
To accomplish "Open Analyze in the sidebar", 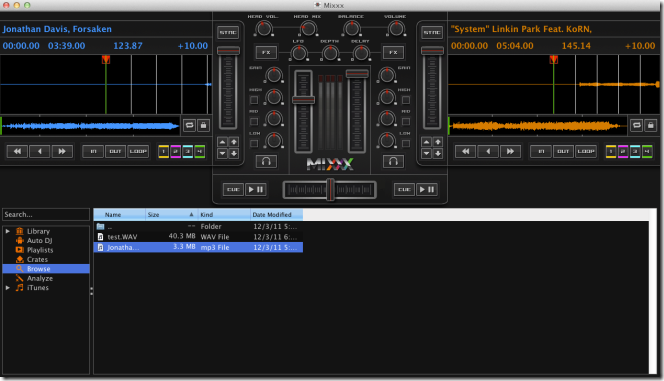I will (x=40, y=278).
